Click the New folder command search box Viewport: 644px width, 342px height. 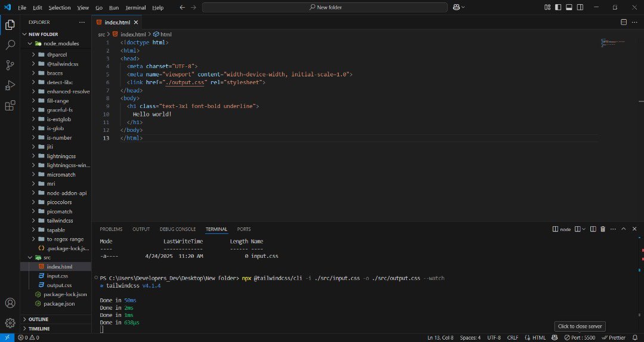point(325,7)
